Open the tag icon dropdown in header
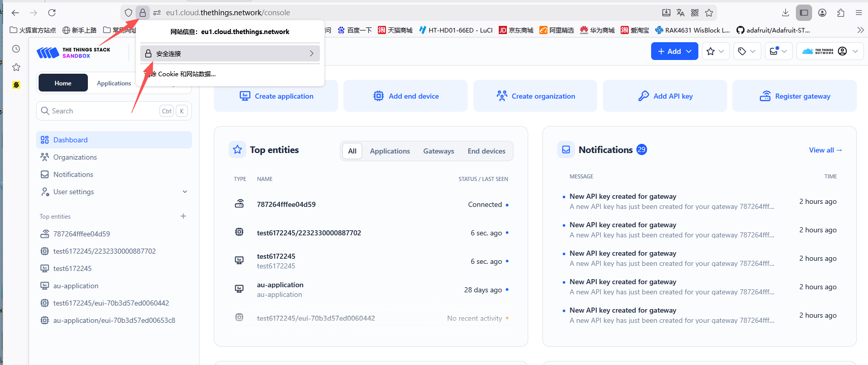Viewport: 868px width, 365px height. point(747,51)
